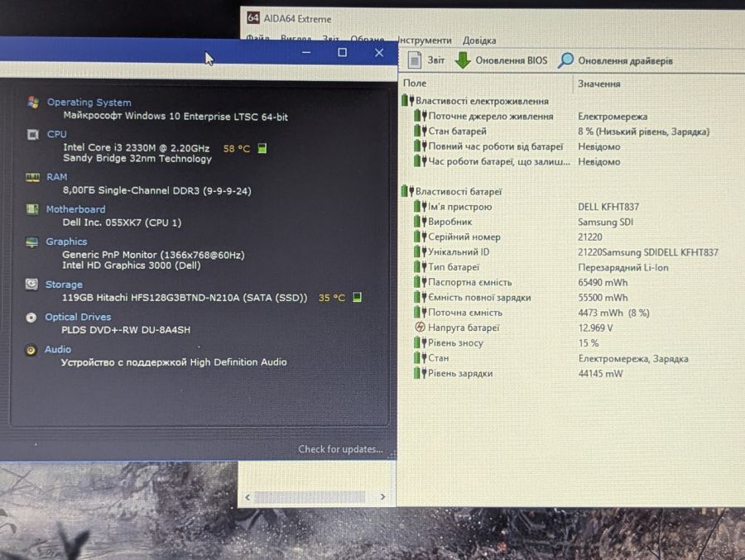Open the Довідка menu in AIDA64
Viewport: 745px width, 560px height.
479,41
